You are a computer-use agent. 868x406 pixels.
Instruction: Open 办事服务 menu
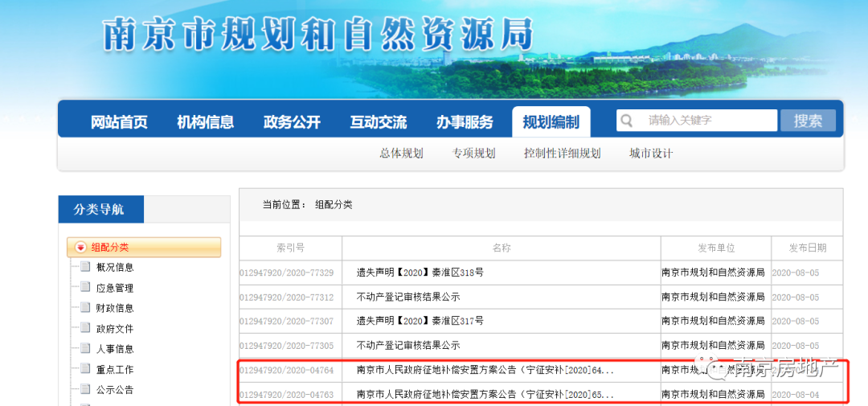[x=465, y=122]
